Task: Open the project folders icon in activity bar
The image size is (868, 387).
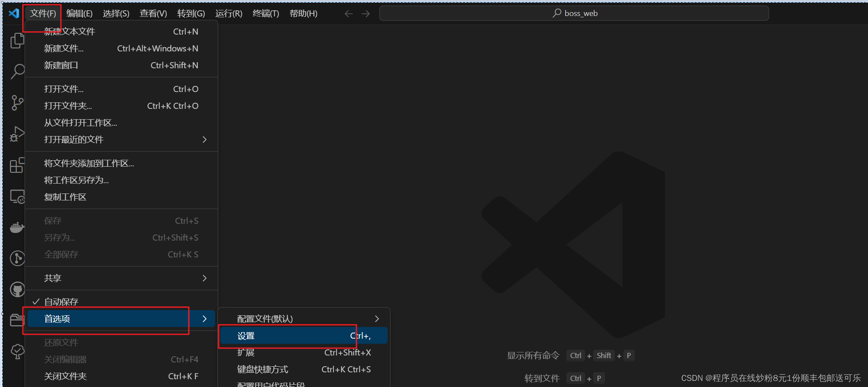Action: 17,320
